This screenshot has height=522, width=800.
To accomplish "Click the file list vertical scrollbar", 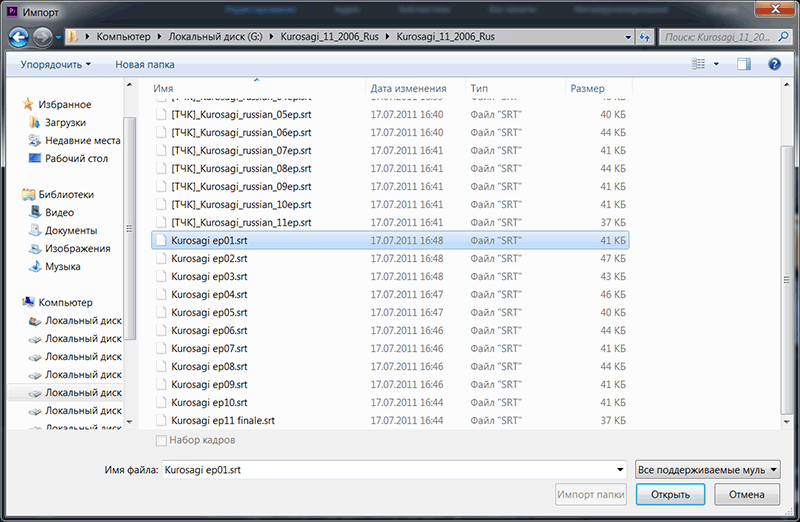I will (786, 280).
